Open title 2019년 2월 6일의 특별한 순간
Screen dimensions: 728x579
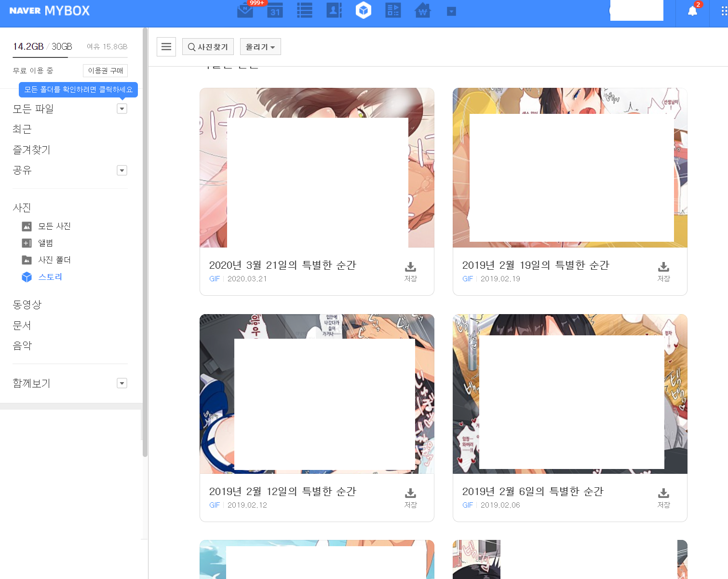[533, 492]
